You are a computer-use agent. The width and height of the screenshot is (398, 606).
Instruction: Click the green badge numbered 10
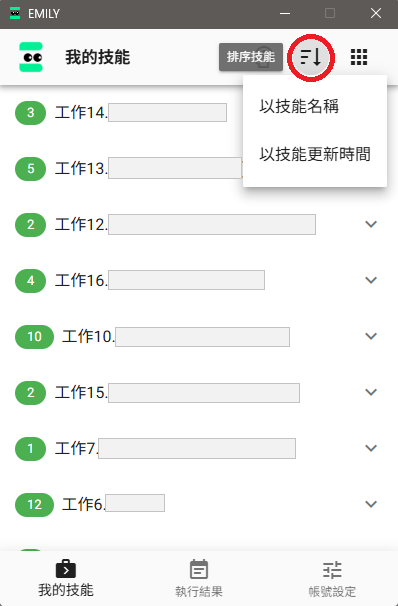[x=34, y=337]
